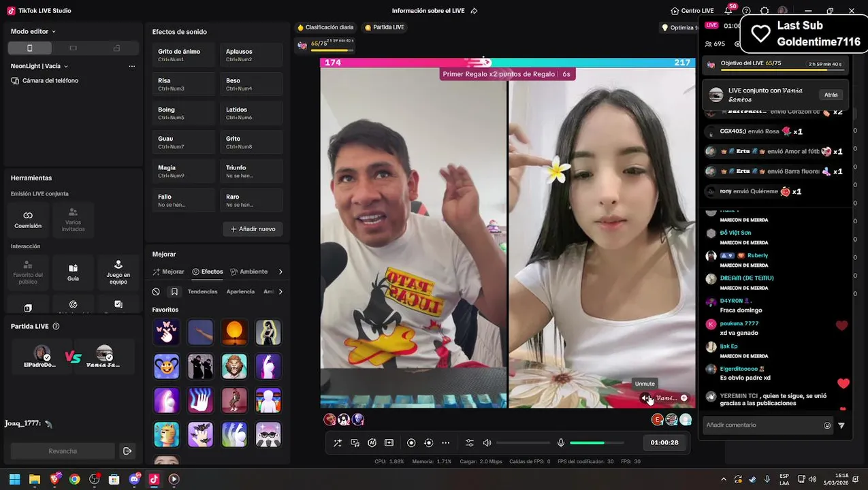Play the Aplausos sound effect

(x=251, y=54)
